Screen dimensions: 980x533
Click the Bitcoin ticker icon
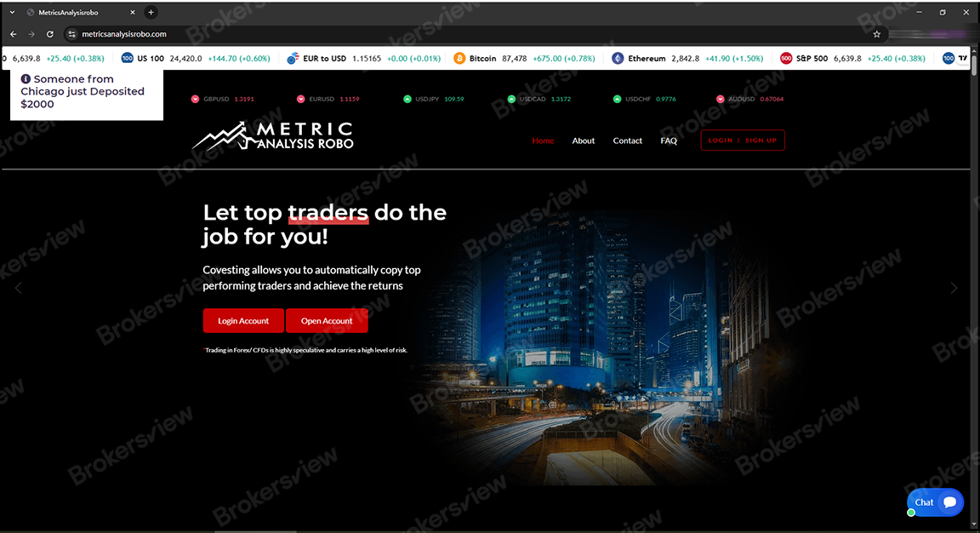[x=459, y=58]
